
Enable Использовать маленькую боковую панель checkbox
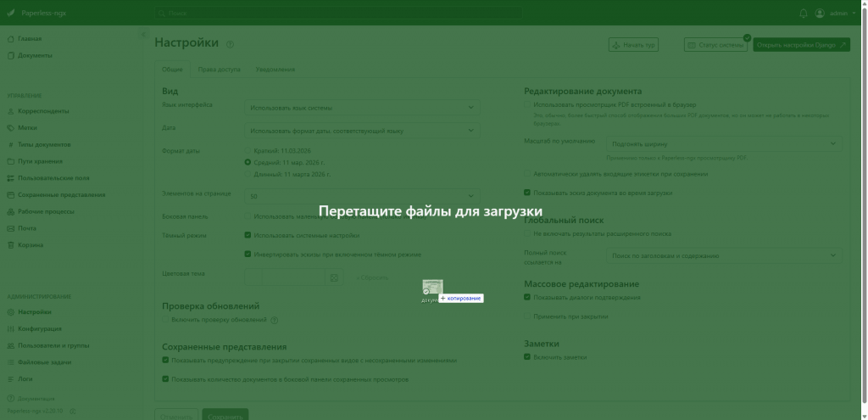tap(248, 216)
